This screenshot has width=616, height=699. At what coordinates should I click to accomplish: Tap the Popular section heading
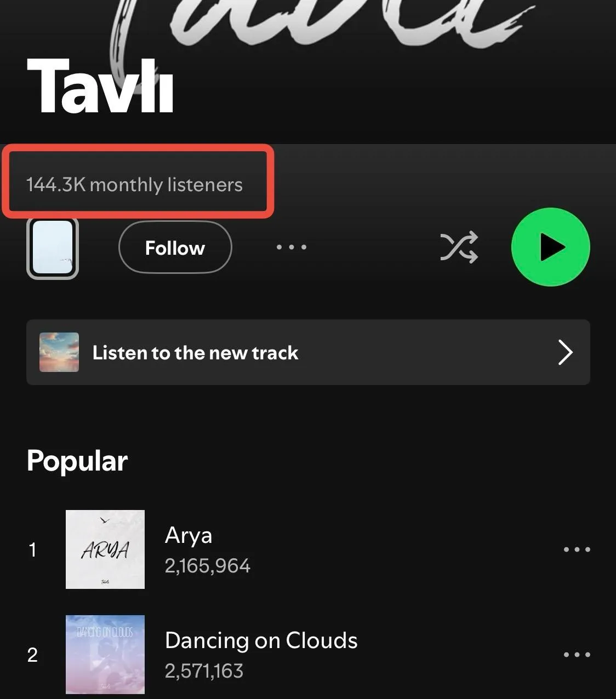77,461
